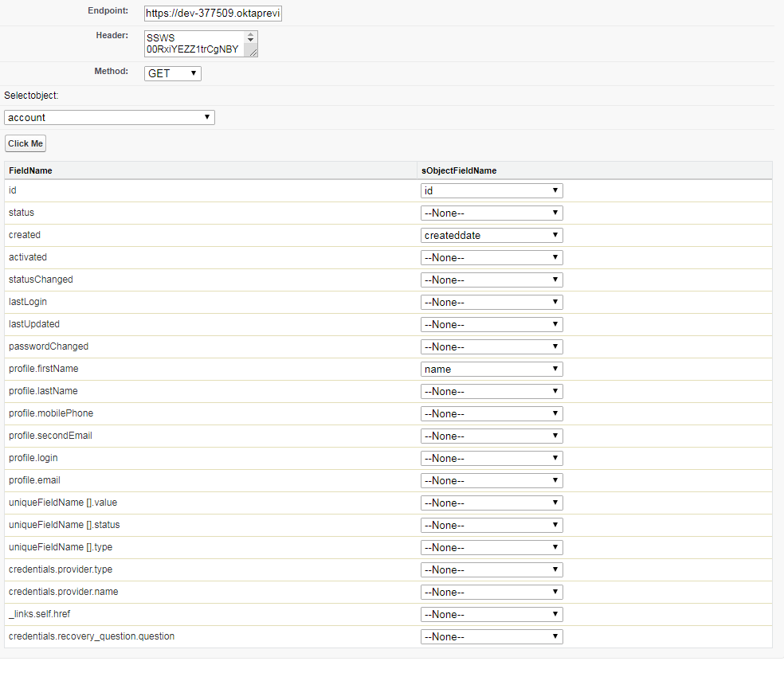Image resolution: width=784 pixels, height=673 pixels.
Task: Open the profile.email mapping dropdown
Action: pos(491,480)
